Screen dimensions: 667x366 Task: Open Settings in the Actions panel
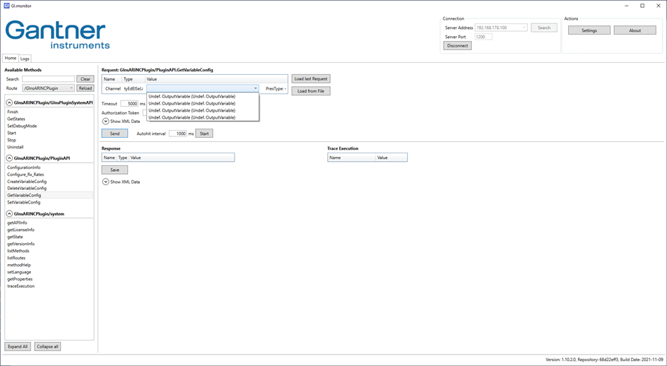tap(589, 31)
